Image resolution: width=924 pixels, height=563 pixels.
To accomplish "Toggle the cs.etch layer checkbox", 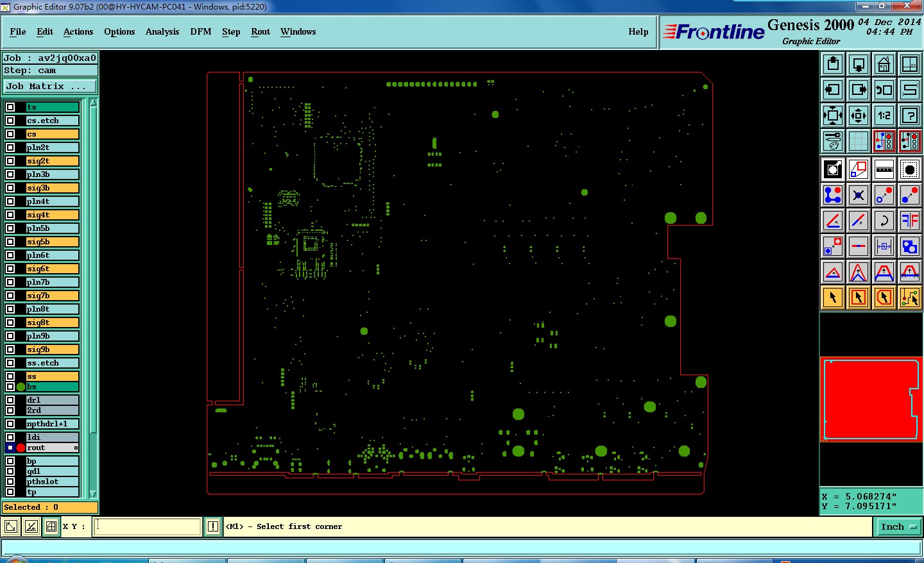I will (10, 121).
